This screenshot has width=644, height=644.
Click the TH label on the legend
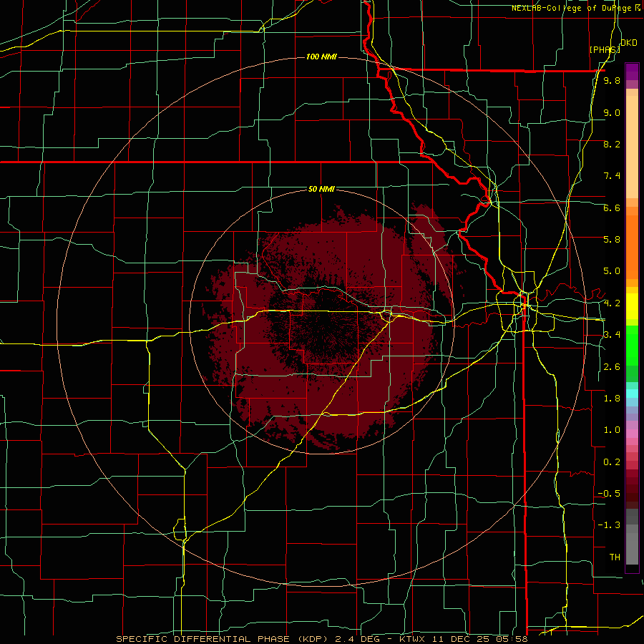tap(615, 557)
